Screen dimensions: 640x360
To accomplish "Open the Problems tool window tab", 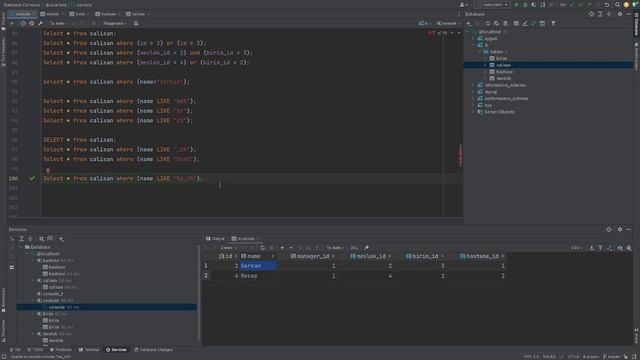I will point(61,350).
